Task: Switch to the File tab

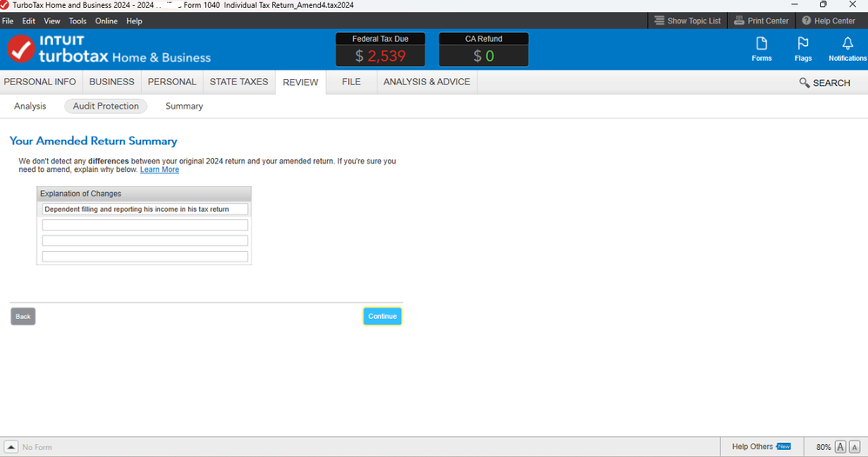Action: 351,82
